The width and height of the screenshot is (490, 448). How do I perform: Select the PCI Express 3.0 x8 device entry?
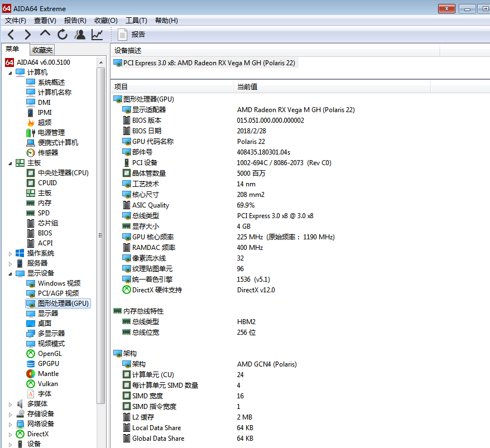pyautogui.click(x=205, y=63)
